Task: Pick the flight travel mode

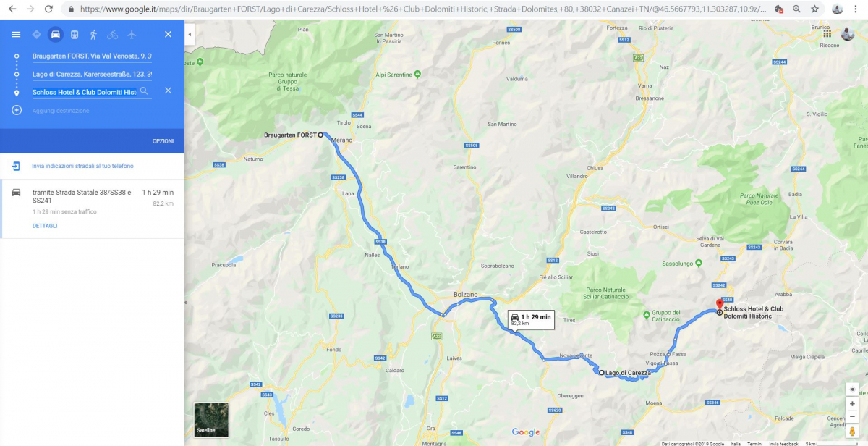Action: [x=131, y=35]
